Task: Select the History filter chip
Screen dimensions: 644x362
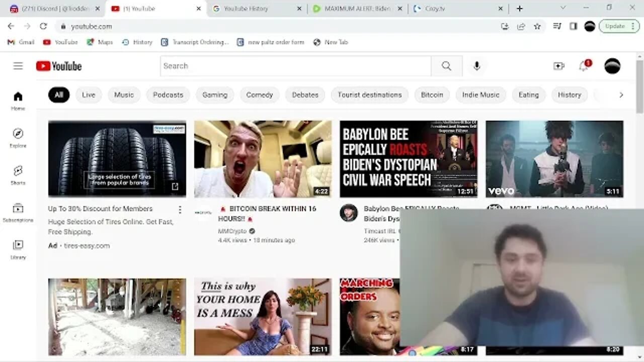Action: tap(570, 95)
